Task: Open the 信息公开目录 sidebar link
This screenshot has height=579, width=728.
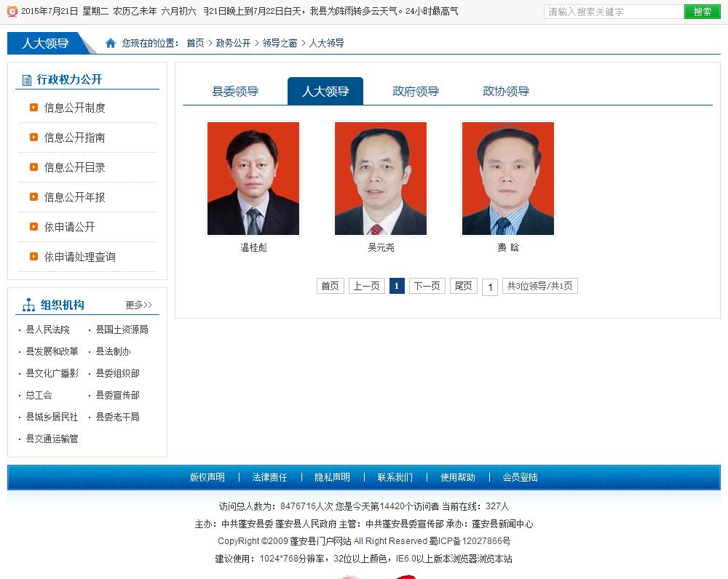Action: pyautogui.click(x=74, y=167)
